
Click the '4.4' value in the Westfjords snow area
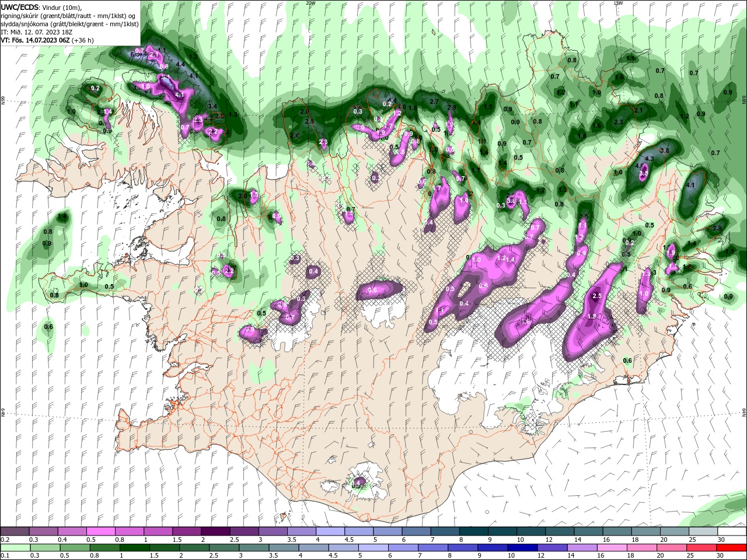(180, 64)
